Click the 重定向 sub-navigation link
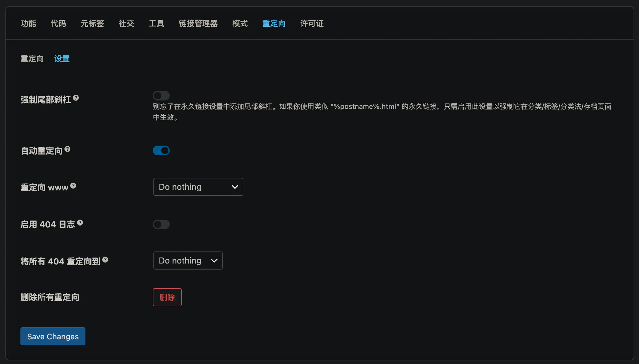This screenshot has width=639, height=364. 32,59
